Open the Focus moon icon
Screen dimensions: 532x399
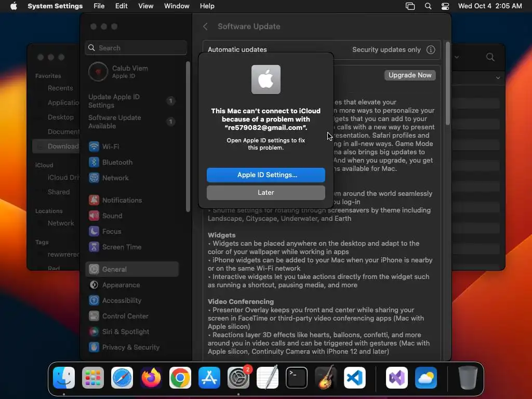click(x=94, y=231)
